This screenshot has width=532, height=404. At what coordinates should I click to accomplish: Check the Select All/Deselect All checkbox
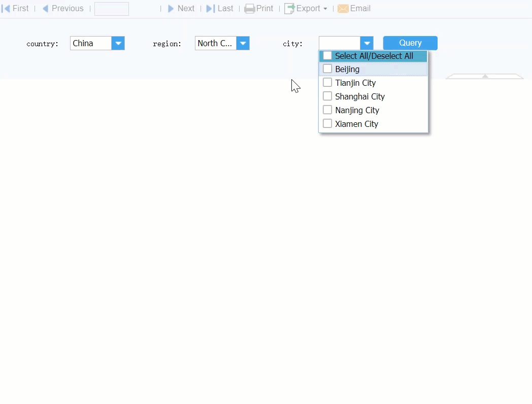tap(326, 56)
